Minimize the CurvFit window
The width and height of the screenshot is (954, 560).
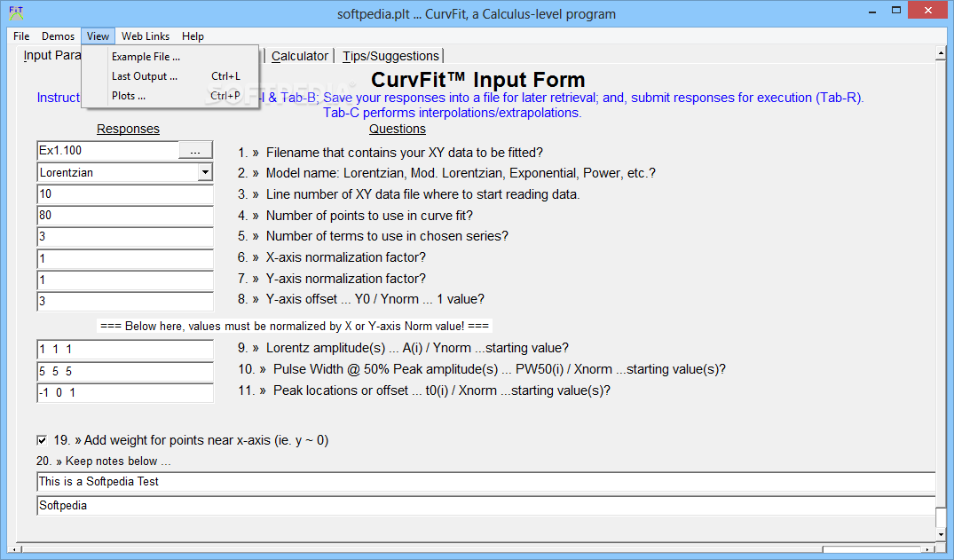872,11
